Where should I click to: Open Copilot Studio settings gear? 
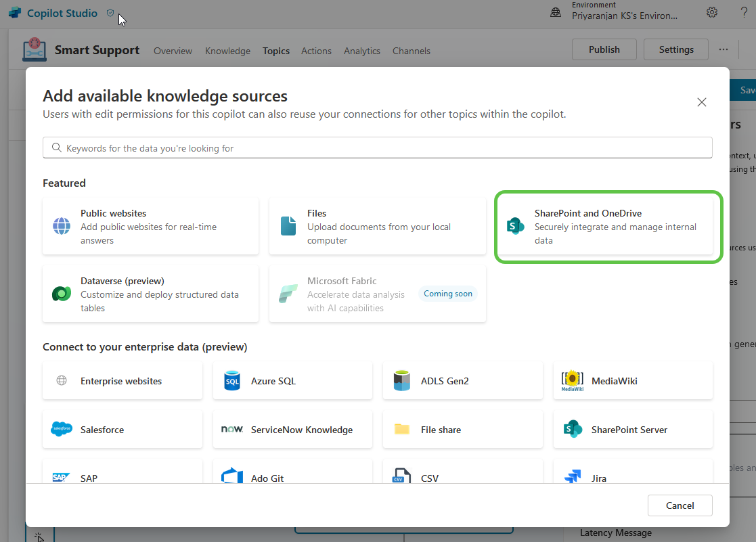coord(711,12)
